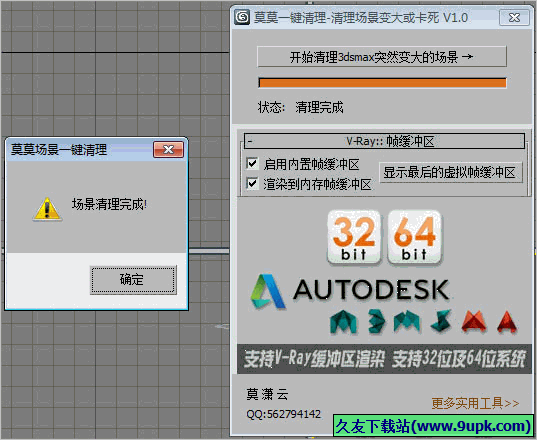
Task: Click the app icon in the main title bar
Action: (x=242, y=17)
